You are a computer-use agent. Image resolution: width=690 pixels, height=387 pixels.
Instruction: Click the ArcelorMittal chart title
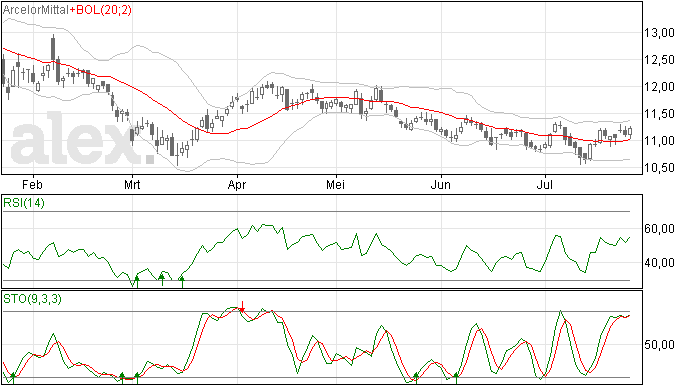pos(36,10)
